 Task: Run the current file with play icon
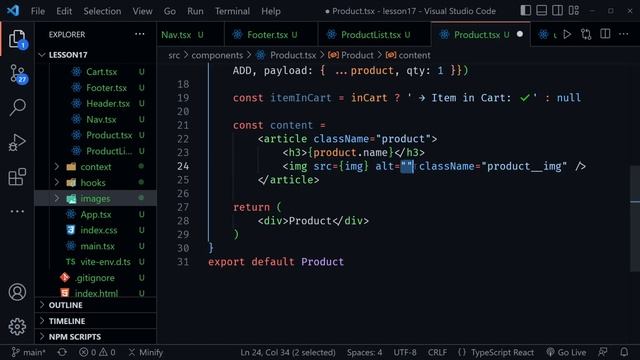(567, 35)
